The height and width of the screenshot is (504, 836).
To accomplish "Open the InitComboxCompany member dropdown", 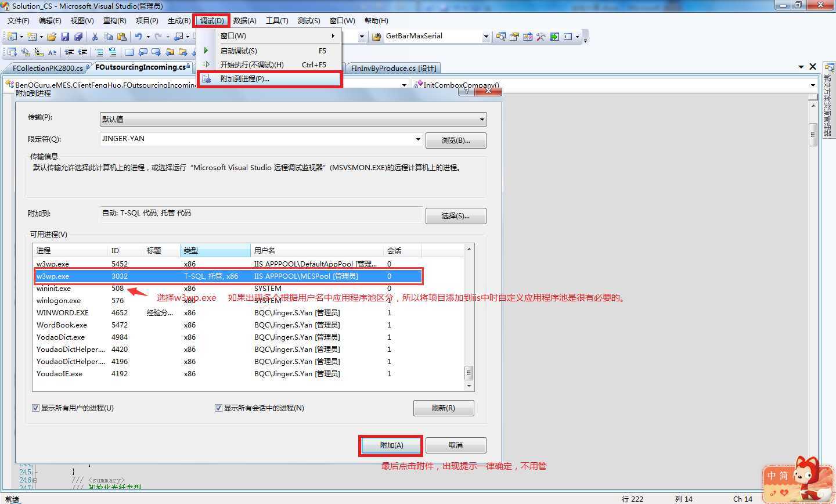I will pyautogui.click(x=813, y=85).
